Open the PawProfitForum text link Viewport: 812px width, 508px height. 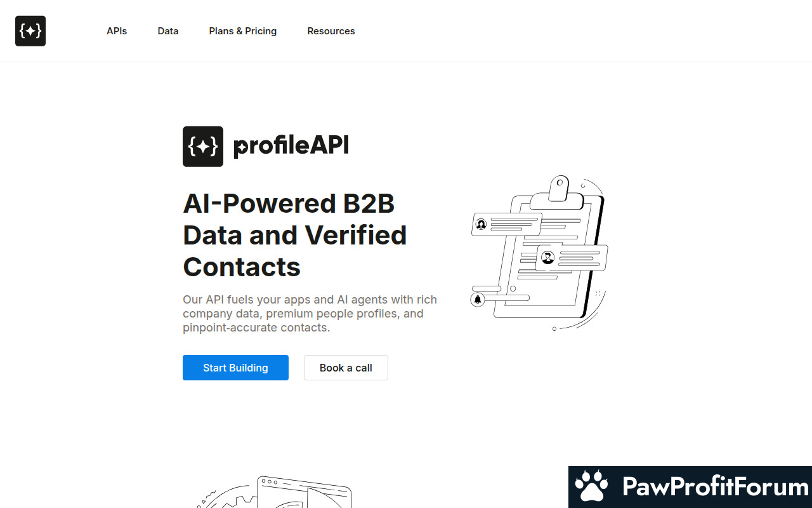[715, 487]
